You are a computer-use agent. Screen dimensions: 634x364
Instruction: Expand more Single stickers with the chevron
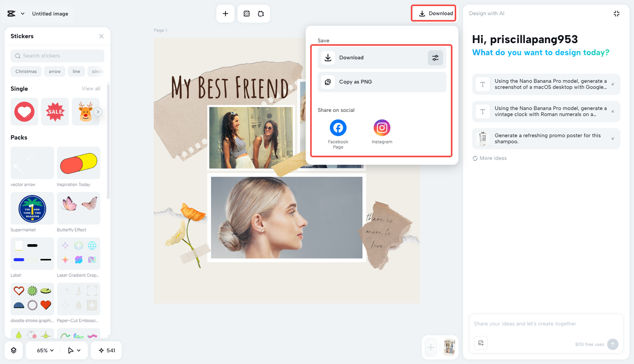tap(98, 112)
